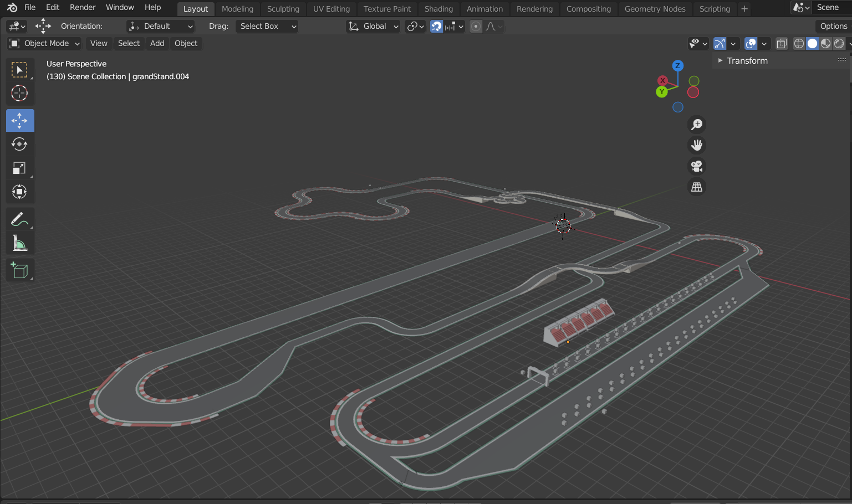
Task: Select the Add Cube tool
Action: (x=20, y=270)
